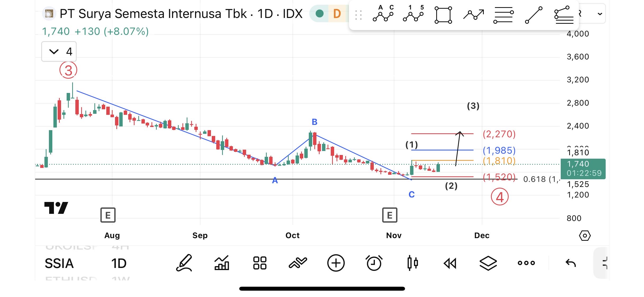Screen dimensions: 644x297
Task: Open the chart type candles icon
Action: 412,263
